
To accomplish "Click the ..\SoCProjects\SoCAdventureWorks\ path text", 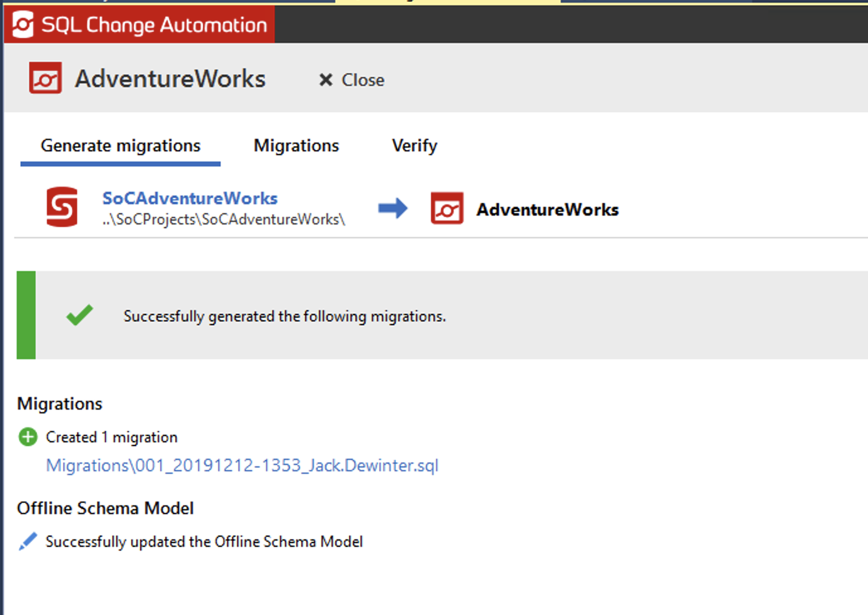I will click(x=224, y=219).
